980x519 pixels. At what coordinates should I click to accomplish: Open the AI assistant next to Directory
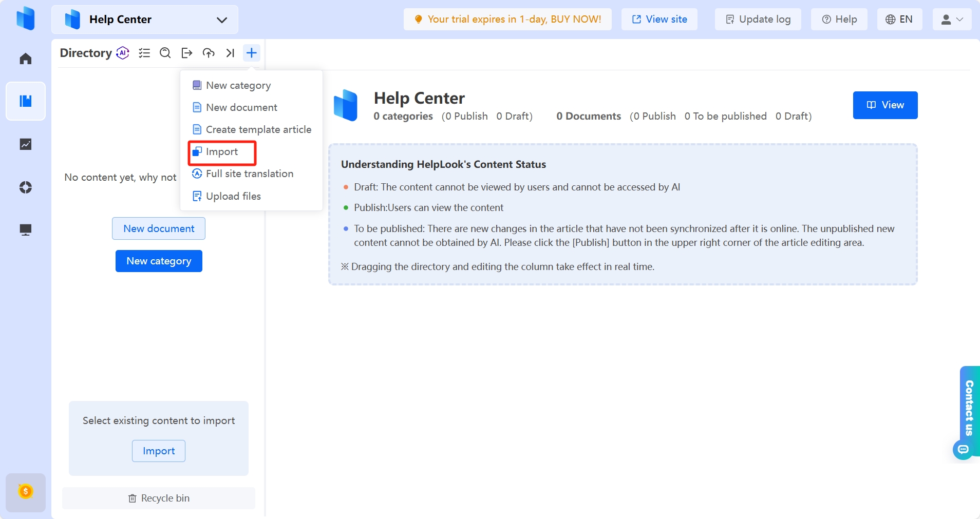click(122, 53)
